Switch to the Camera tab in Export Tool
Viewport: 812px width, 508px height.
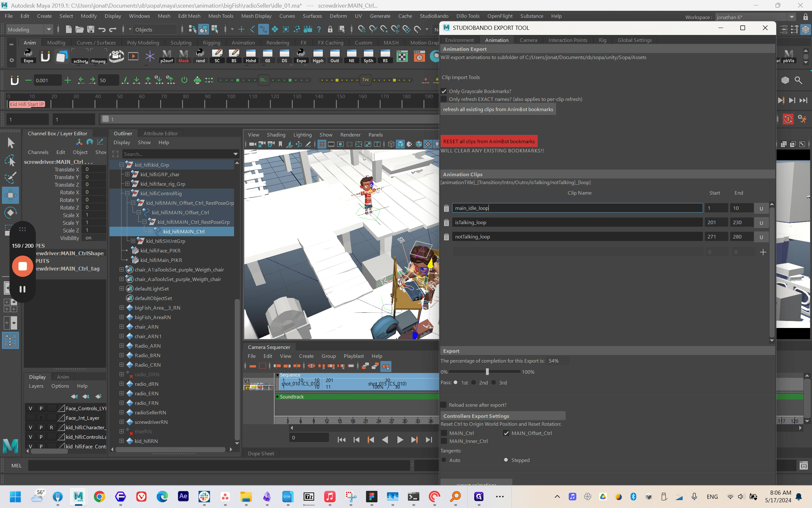pyautogui.click(x=528, y=40)
